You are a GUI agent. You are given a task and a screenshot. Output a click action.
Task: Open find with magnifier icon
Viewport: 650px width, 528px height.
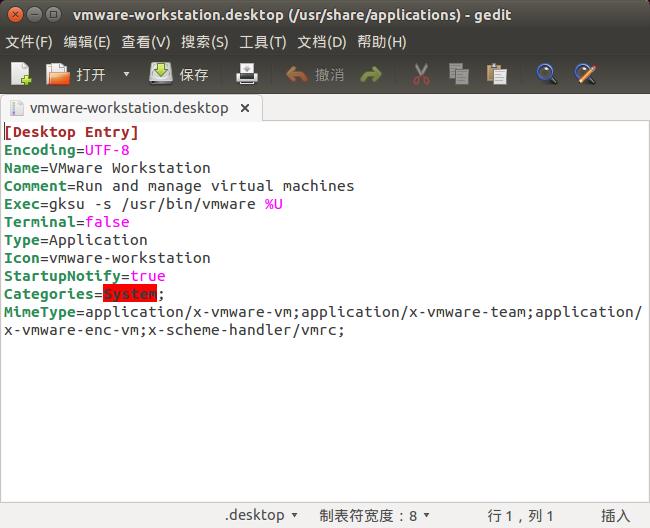pyautogui.click(x=546, y=74)
